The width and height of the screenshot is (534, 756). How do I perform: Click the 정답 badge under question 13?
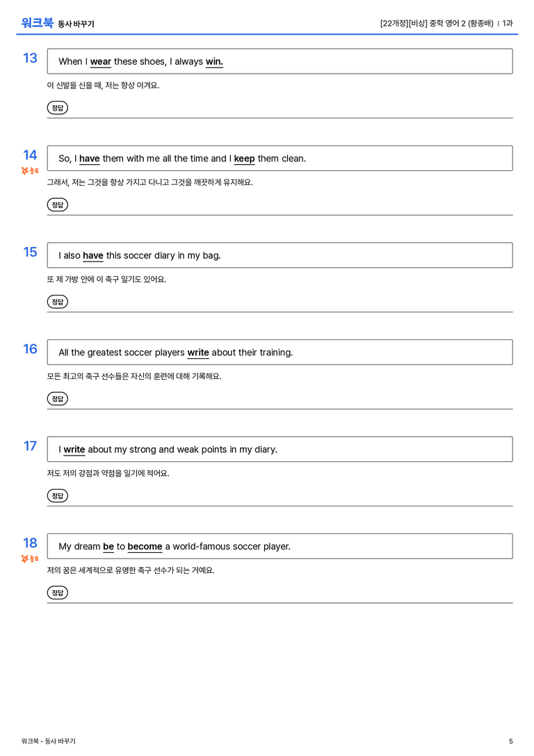coord(57,108)
